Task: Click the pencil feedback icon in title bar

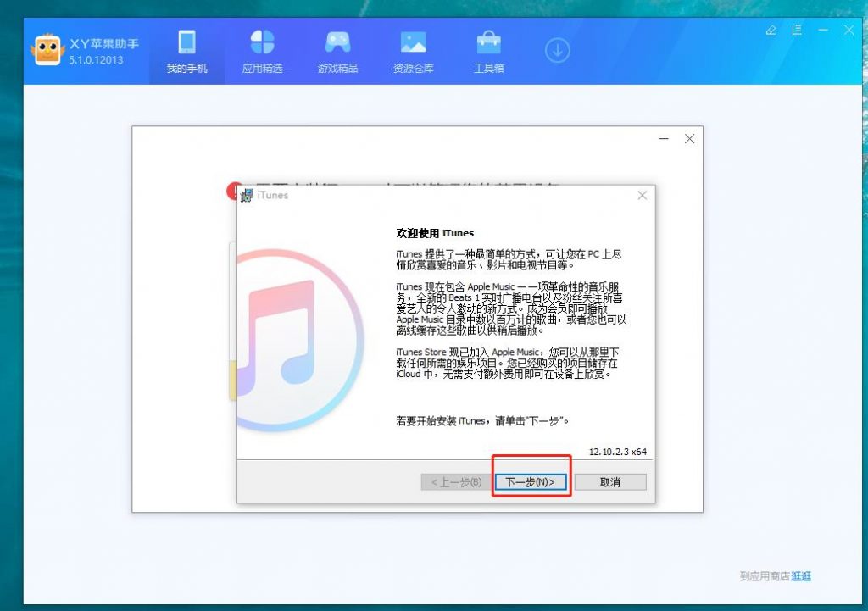Action: (x=771, y=30)
